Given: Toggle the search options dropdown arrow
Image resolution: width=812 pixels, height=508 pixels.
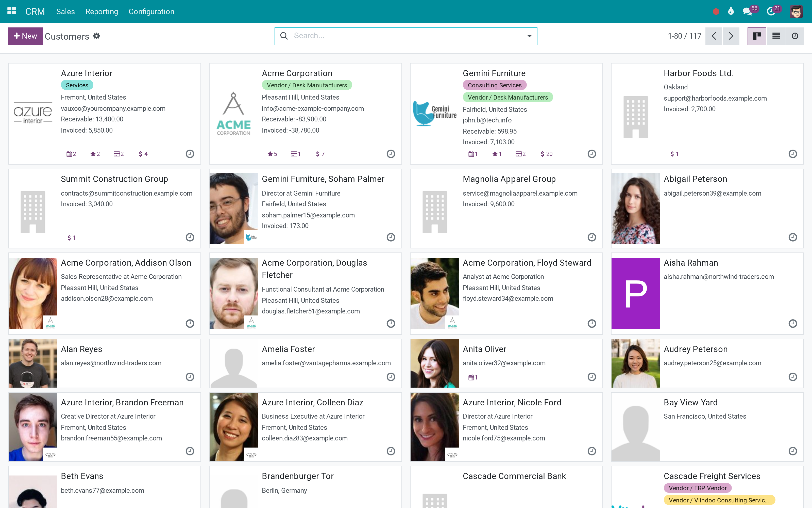Looking at the screenshot, I should 530,36.
